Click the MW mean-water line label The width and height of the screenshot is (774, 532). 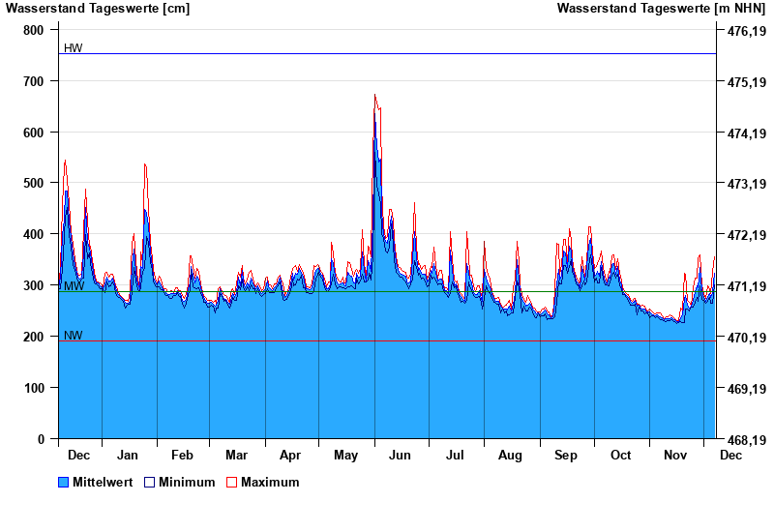tap(74, 286)
